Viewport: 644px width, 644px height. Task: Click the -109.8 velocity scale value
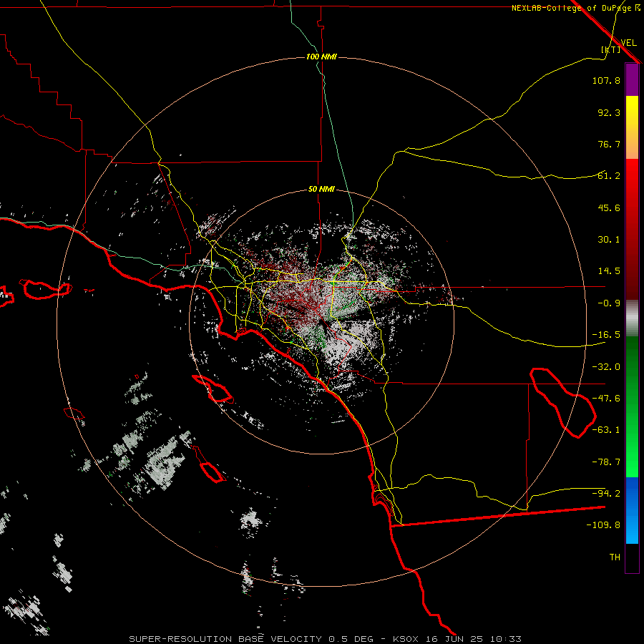603,525
